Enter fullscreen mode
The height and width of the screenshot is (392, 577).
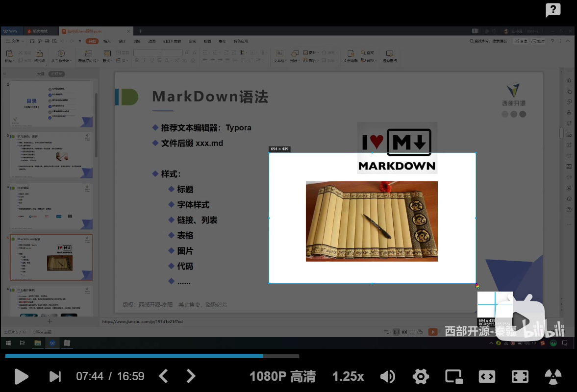(520, 376)
